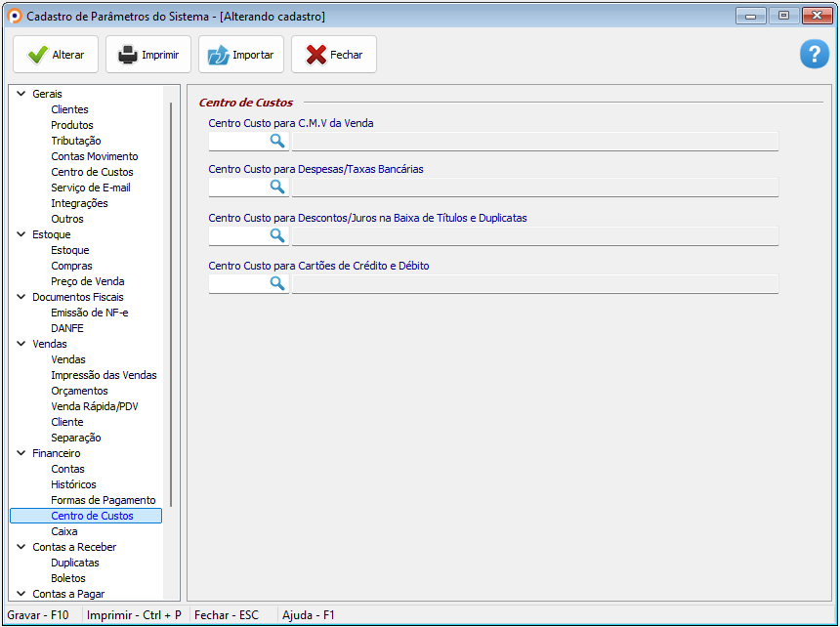
Task: Collapse the Financeiro tree section
Action: (21, 453)
